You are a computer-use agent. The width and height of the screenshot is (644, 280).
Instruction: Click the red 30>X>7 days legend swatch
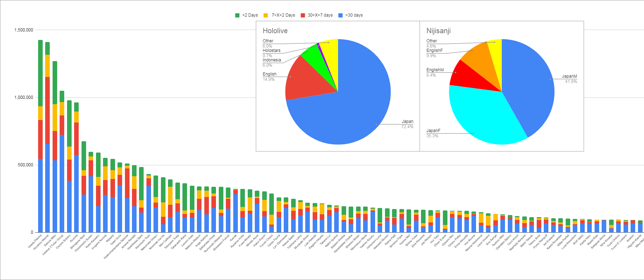click(303, 15)
